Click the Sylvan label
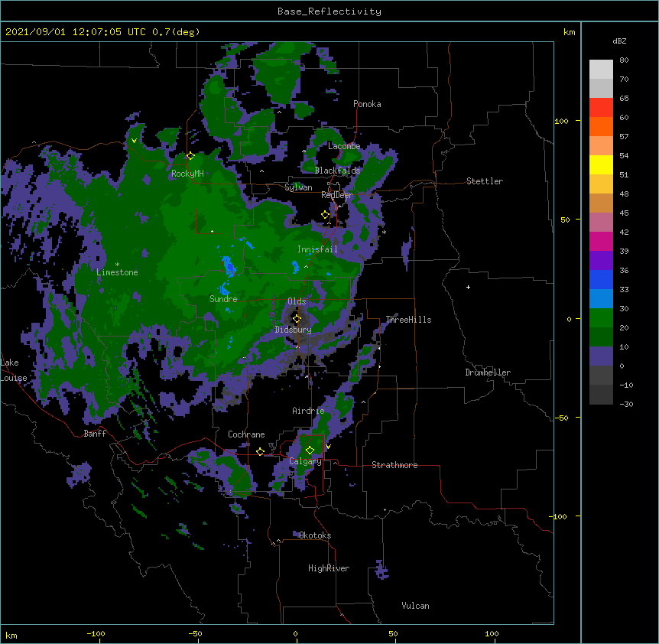 tap(298, 187)
